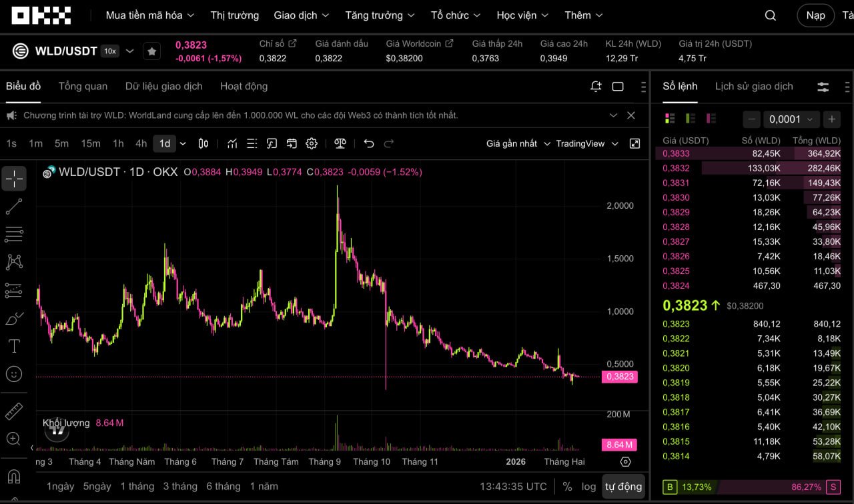The image size is (854, 504).
Task: Click the Nạp deposit button
Action: coord(815,15)
